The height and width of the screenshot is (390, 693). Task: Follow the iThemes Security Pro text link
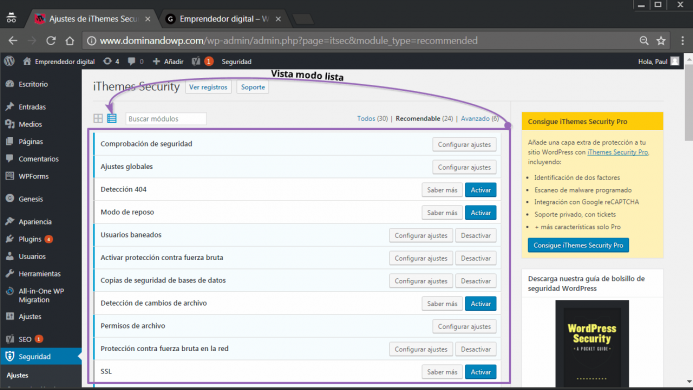click(x=617, y=152)
